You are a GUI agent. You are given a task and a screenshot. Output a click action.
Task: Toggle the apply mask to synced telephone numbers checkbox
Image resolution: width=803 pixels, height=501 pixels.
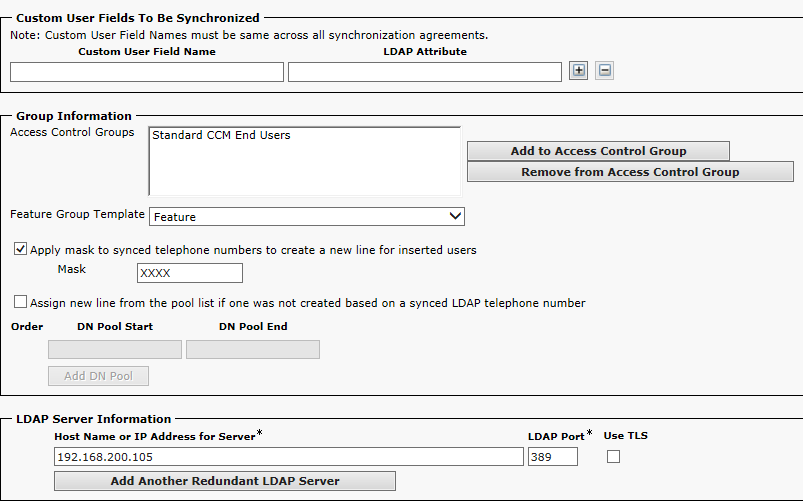[x=20, y=249]
